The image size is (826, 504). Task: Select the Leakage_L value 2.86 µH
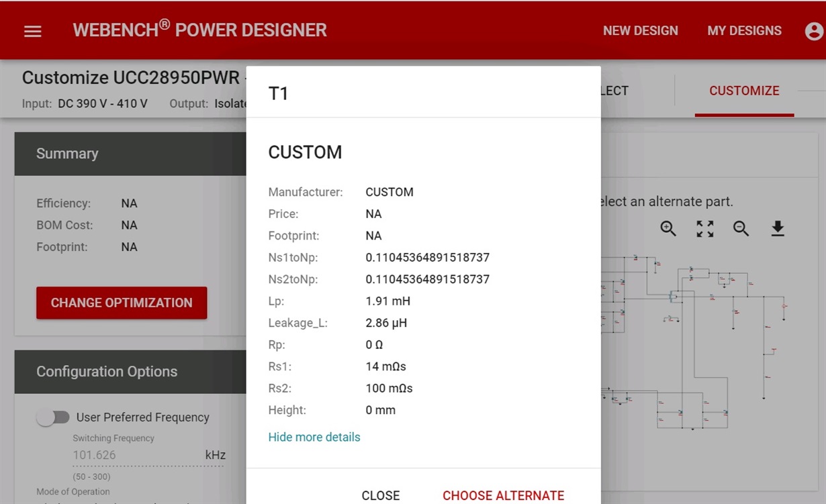click(386, 323)
